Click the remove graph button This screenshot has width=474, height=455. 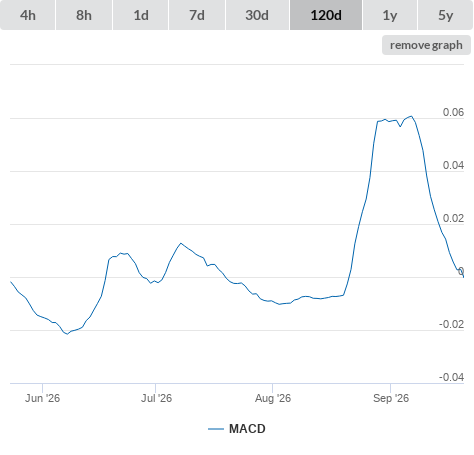[426, 45]
